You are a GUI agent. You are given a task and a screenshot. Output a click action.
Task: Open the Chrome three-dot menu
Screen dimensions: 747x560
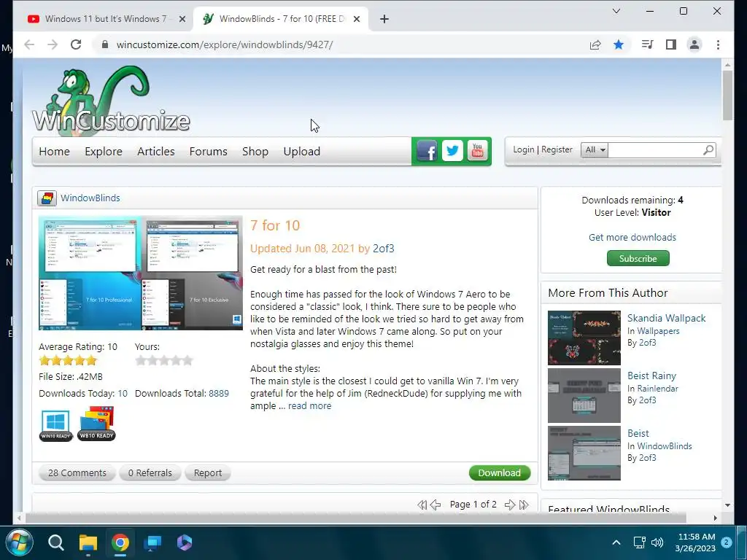[x=718, y=44]
